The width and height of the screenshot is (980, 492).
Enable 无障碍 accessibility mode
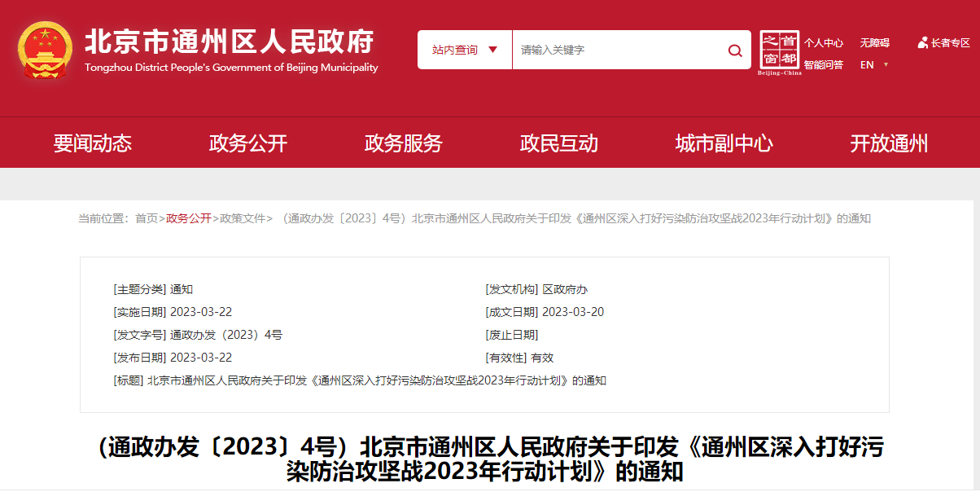point(874,43)
